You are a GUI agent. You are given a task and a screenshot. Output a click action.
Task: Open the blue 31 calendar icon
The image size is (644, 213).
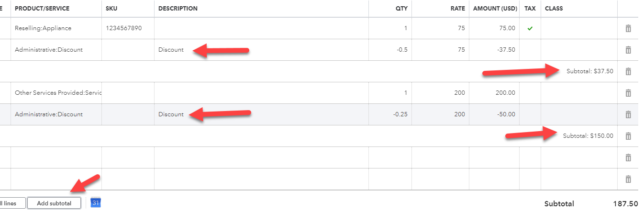point(96,203)
